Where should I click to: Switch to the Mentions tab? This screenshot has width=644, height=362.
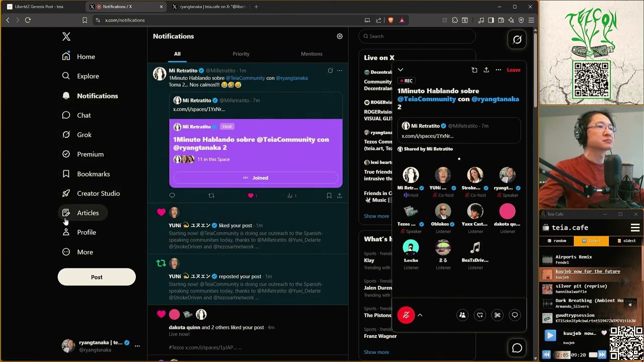click(311, 54)
